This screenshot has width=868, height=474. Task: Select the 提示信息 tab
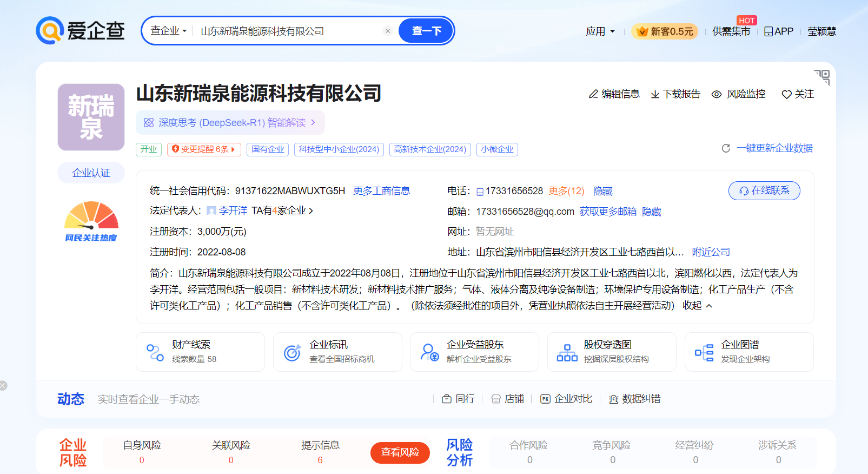320,452
